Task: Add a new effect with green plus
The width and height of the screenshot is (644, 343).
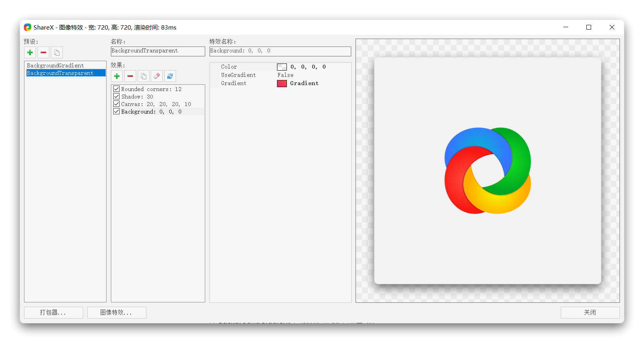Action: click(117, 76)
